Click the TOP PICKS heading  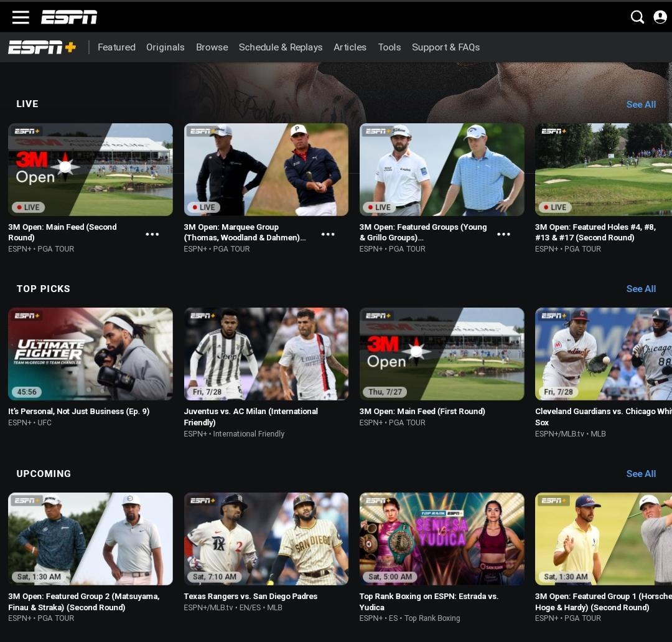[x=44, y=289]
